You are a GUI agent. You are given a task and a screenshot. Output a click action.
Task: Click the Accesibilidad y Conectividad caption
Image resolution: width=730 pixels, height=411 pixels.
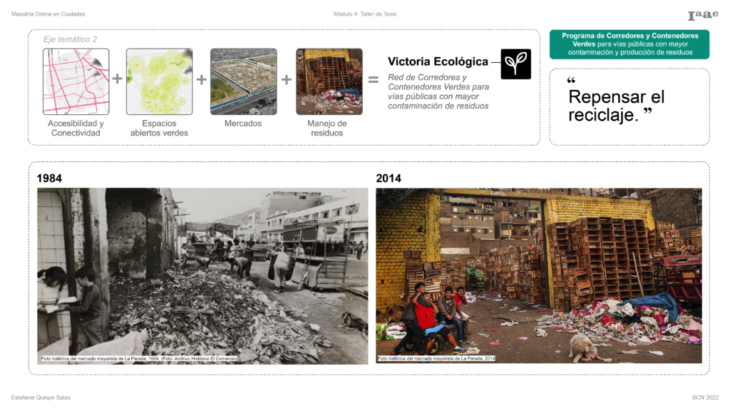point(75,128)
